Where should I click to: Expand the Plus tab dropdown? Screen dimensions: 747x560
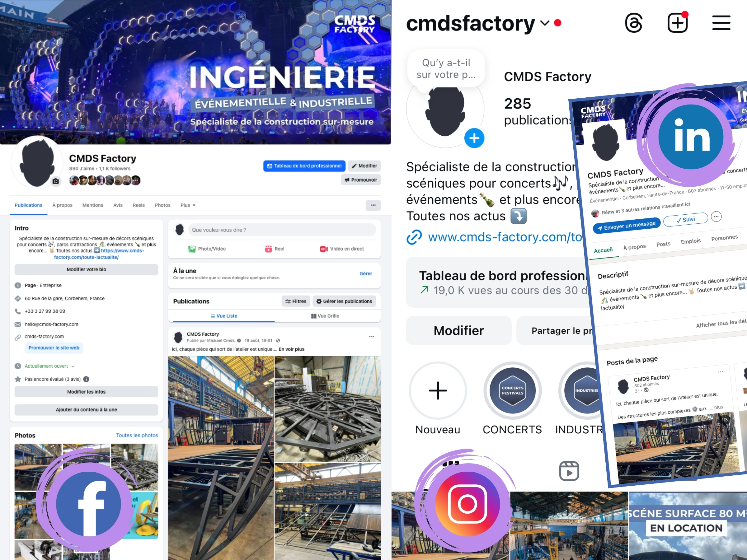click(188, 205)
